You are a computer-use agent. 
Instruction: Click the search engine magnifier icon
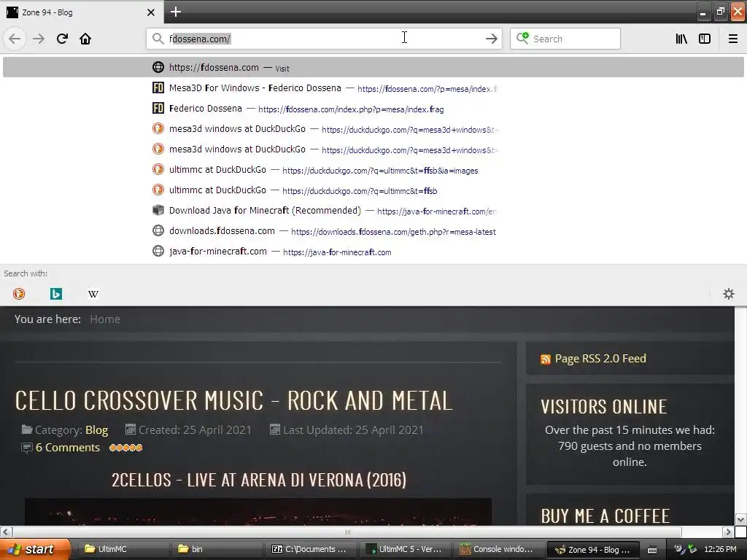[522, 38]
